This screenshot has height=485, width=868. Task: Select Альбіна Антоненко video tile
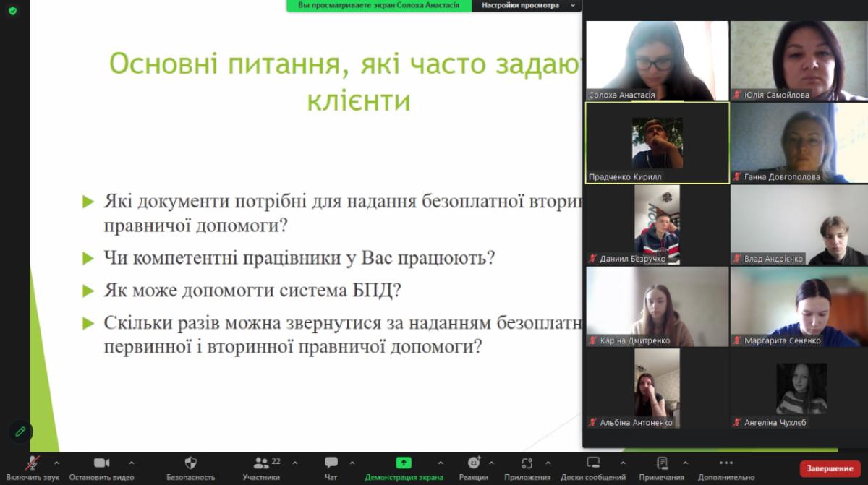[658, 388]
